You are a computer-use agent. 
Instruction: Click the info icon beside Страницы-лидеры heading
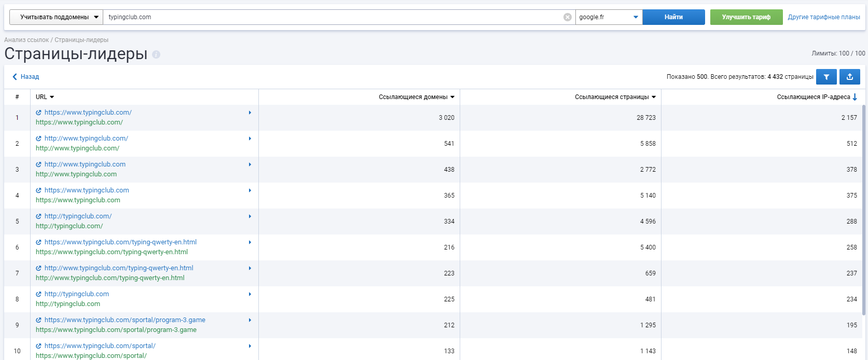(156, 54)
